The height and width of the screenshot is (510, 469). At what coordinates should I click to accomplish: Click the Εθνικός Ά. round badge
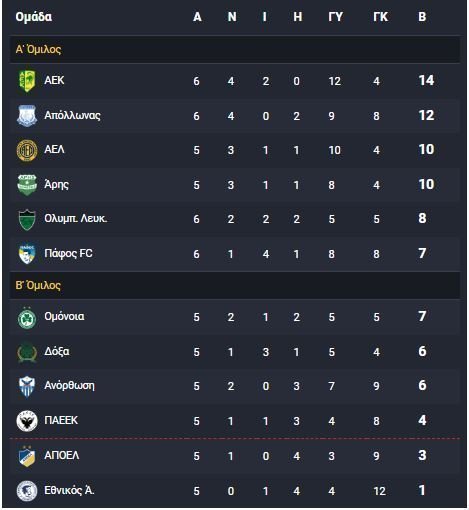tap(27, 491)
